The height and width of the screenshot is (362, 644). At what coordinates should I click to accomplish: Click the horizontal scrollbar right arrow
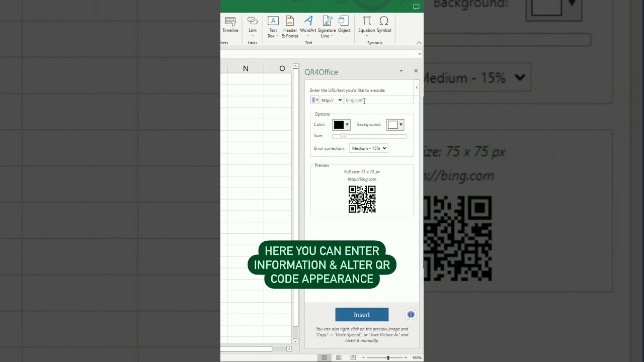289,349
